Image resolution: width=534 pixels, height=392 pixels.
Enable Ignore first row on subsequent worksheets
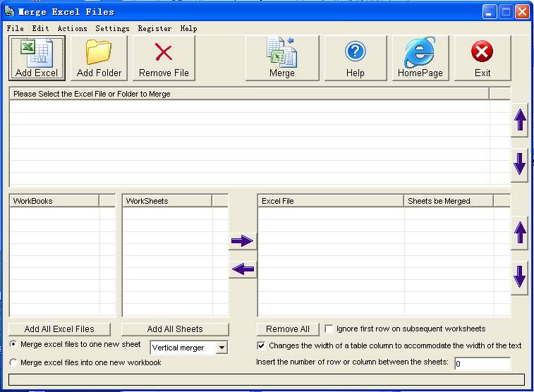tap(329, 329)
